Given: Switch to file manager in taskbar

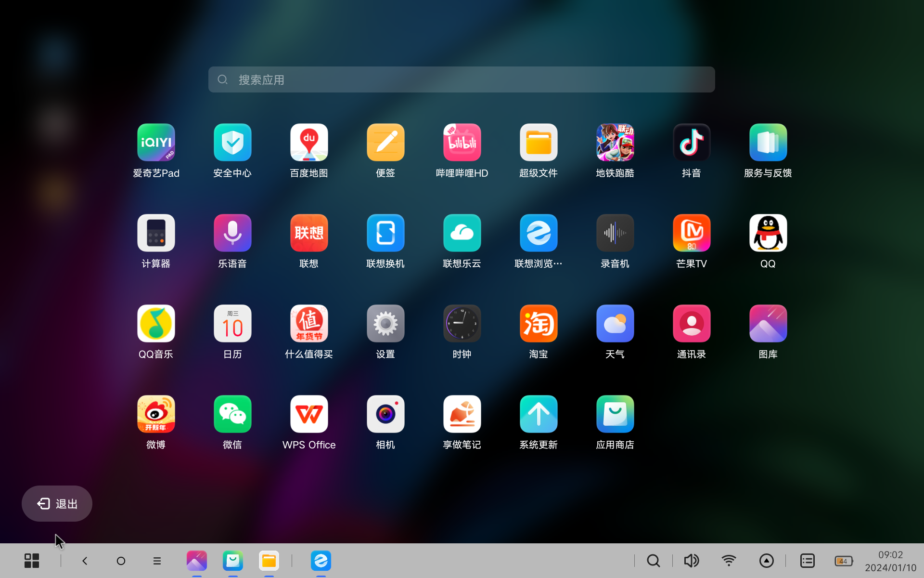Looking at the screenshot, I should click(x=269, y=561).
